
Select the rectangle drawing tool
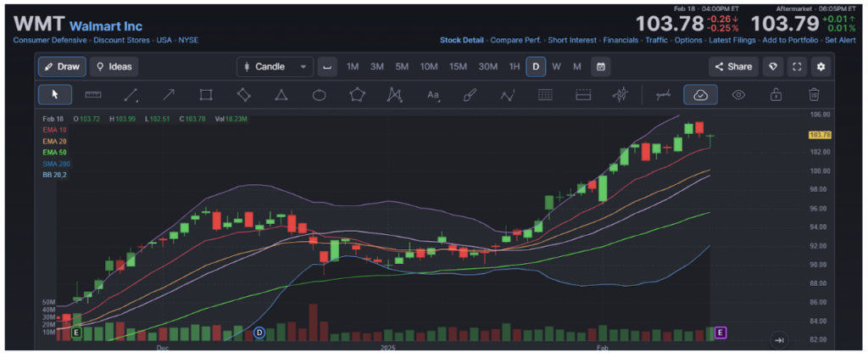(206, 95)
